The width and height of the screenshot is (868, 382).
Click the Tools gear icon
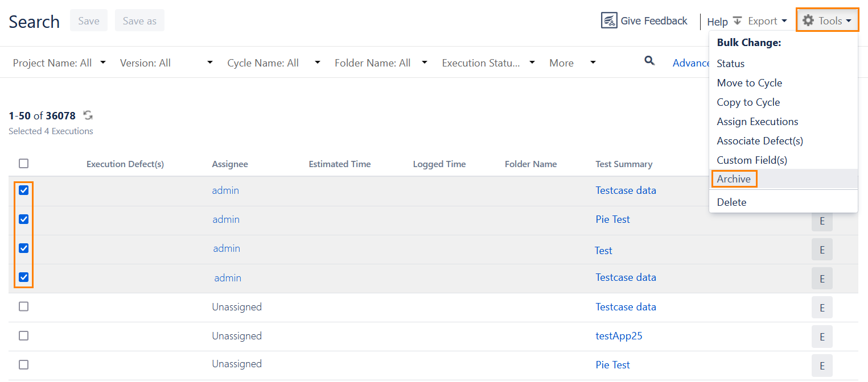(808, 21)
